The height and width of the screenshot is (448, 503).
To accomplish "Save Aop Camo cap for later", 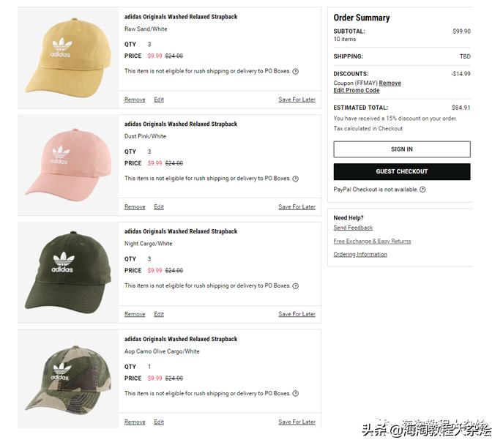I will [x=297, y=422].
